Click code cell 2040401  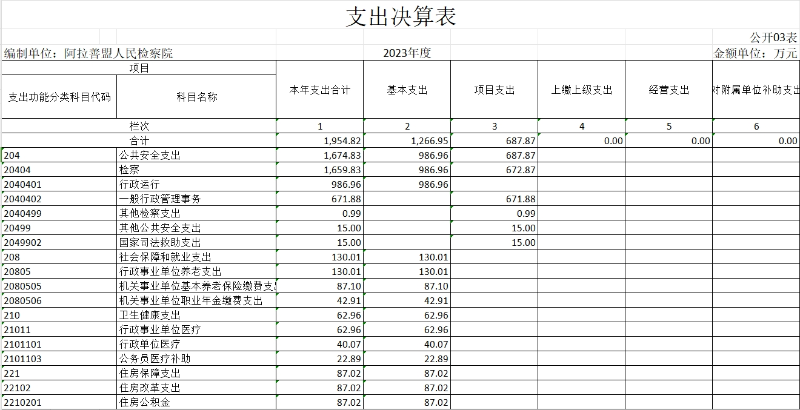click(59, 184)
